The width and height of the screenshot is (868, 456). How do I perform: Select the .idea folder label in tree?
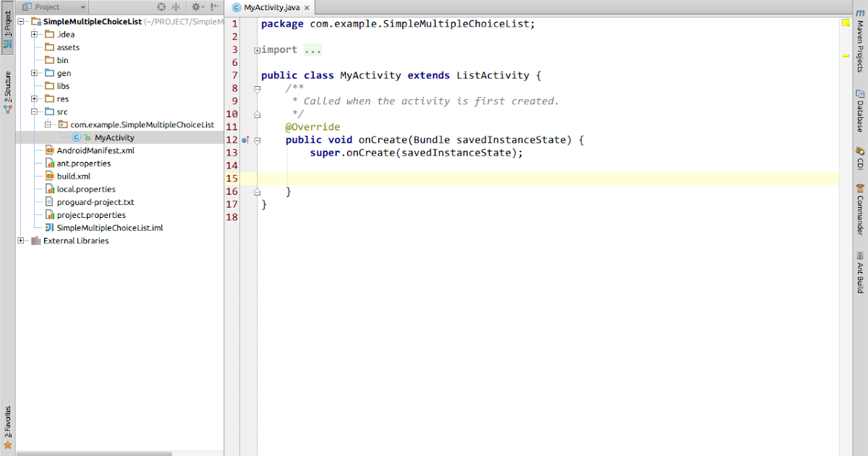[66, 34]
